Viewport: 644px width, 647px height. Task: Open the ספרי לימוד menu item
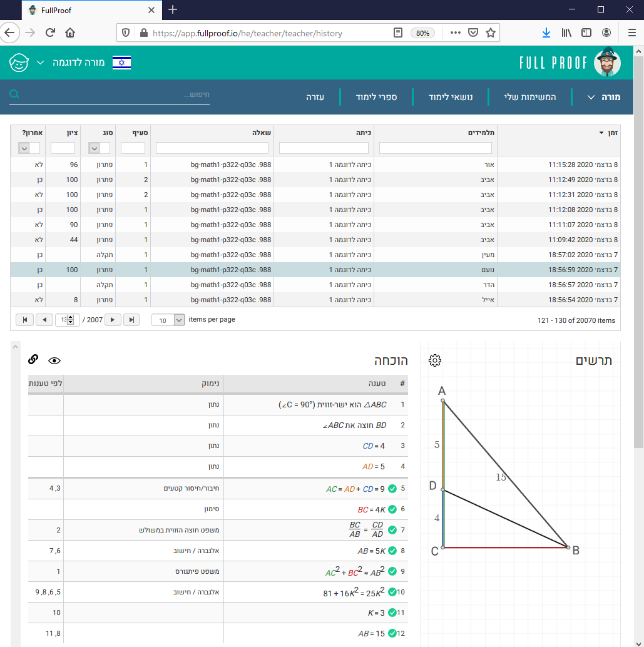tap(376, 98)
